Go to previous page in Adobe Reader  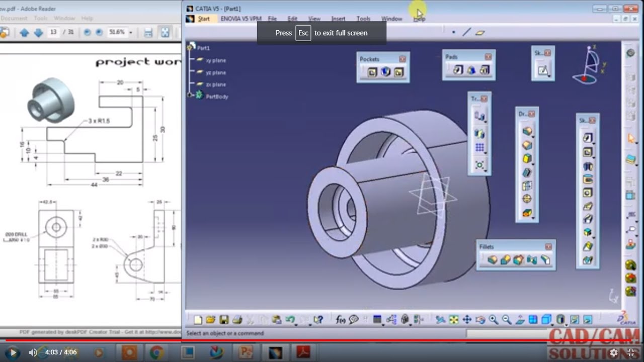click(24, 33)
